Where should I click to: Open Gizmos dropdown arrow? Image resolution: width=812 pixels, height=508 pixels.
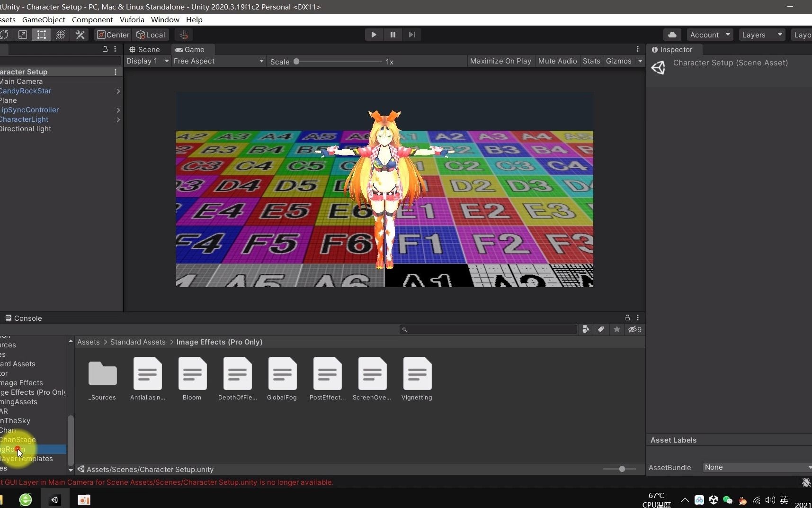[x=640, y=61]
